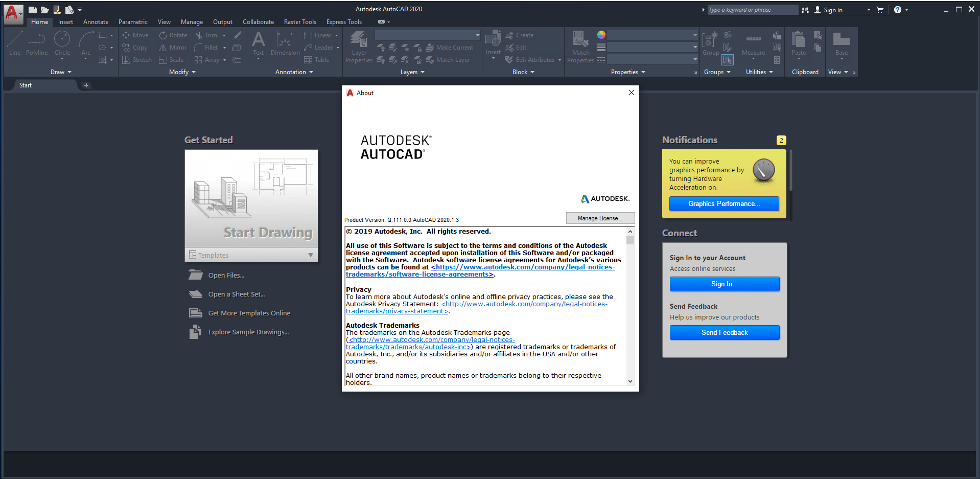Open Layer Properties
This screenshot has height=479, width=980.
click(359, 47)
